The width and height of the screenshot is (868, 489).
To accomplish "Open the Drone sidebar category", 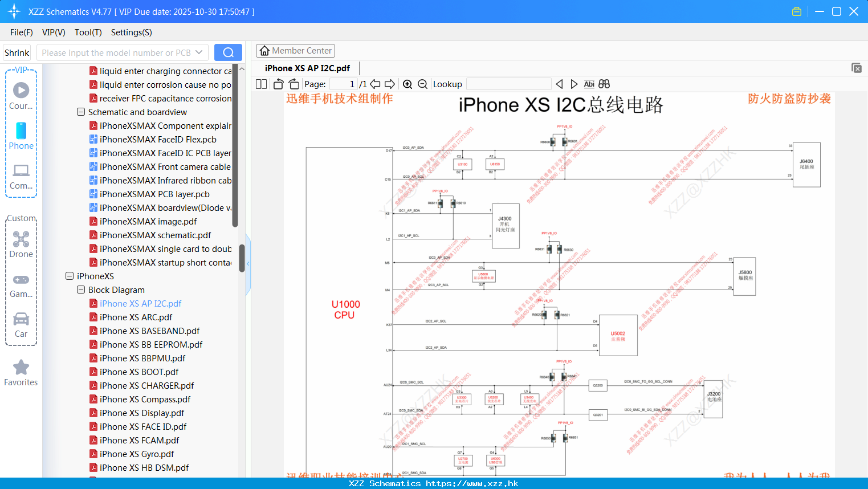I will [x=21, y=244].
